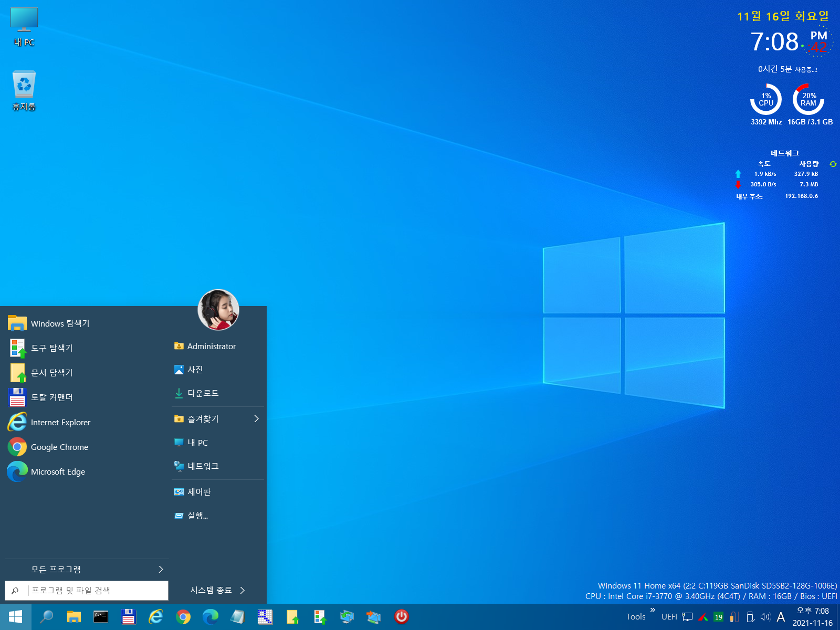This screenshot has width=840, height=630.
Task: Click the 16GB / 3.1 GB memory text
Action: [810, 122]
